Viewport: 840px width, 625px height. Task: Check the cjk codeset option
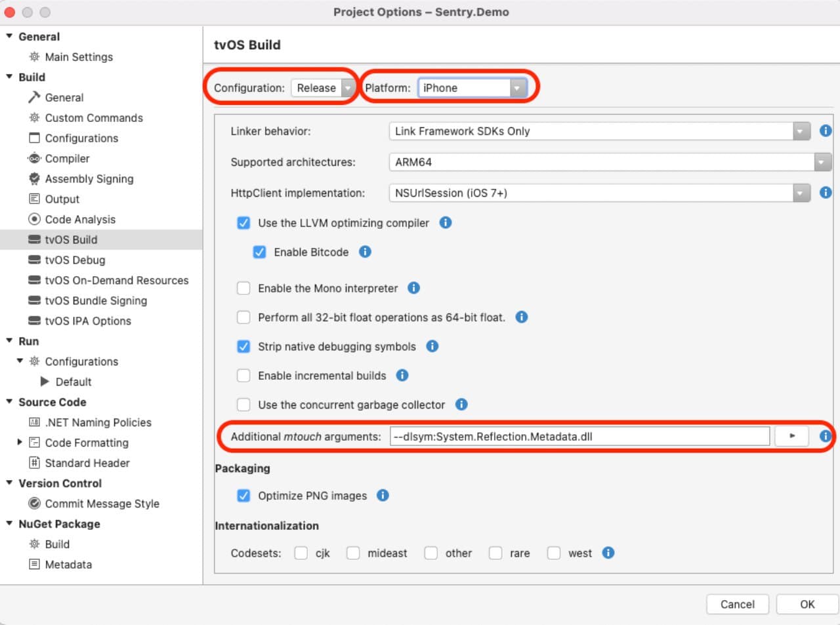(301, 553)
